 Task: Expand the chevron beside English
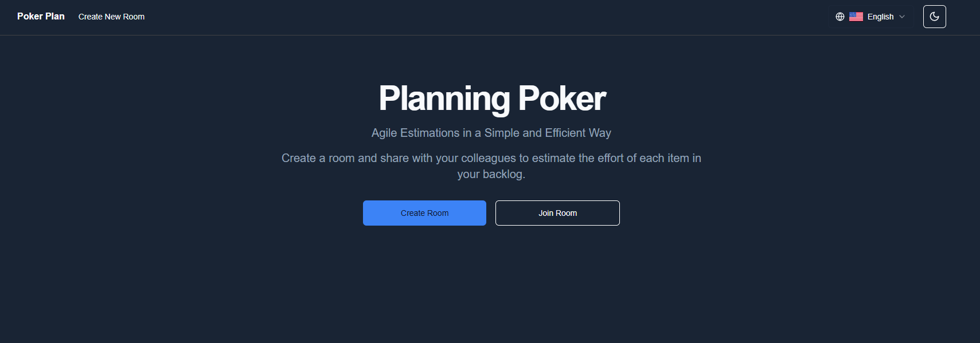tap(902, 17)
